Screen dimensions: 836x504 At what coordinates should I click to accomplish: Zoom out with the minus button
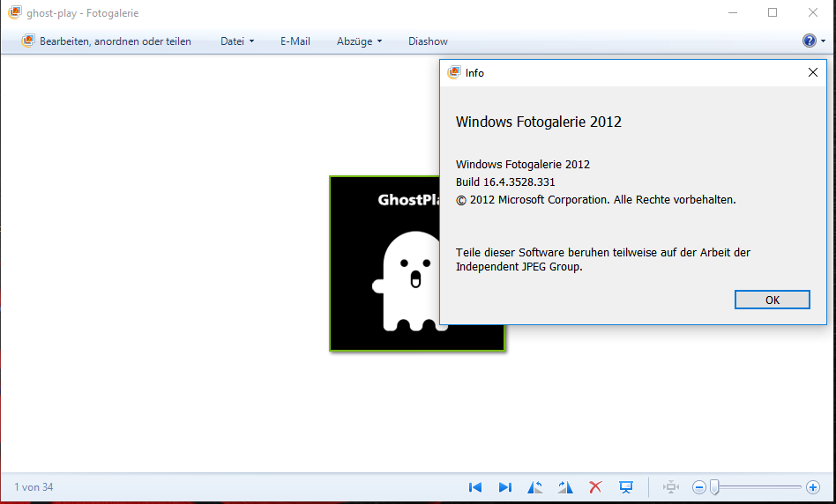(x=699, y=487)
